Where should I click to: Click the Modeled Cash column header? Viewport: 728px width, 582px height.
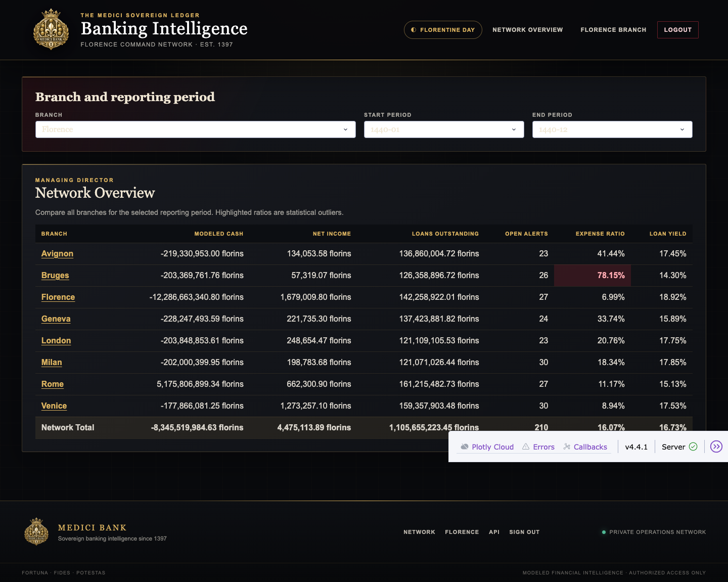click(219, 234)
